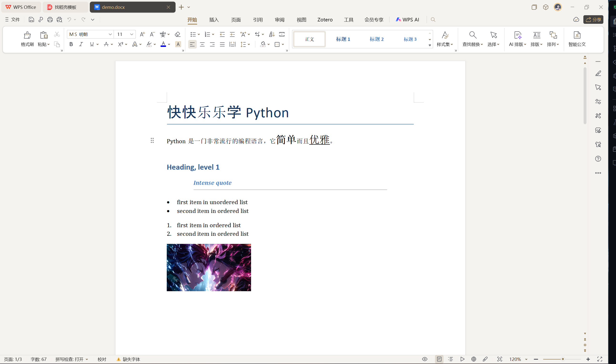Viewport: 616px width, 364px height.
Task: Click the increase indent icon
Action: [x=232, y=34]
